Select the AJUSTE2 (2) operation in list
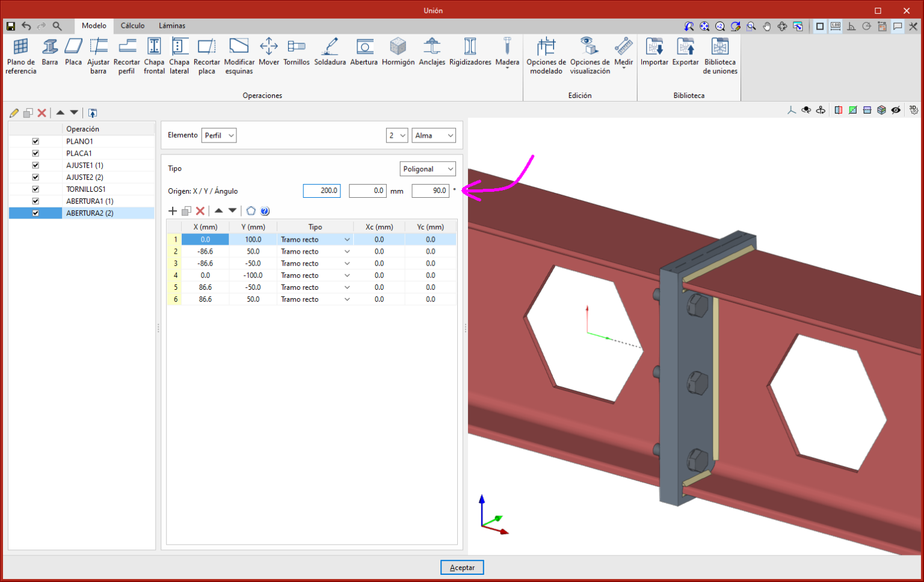924x582 pixels. tap(85, 177)
